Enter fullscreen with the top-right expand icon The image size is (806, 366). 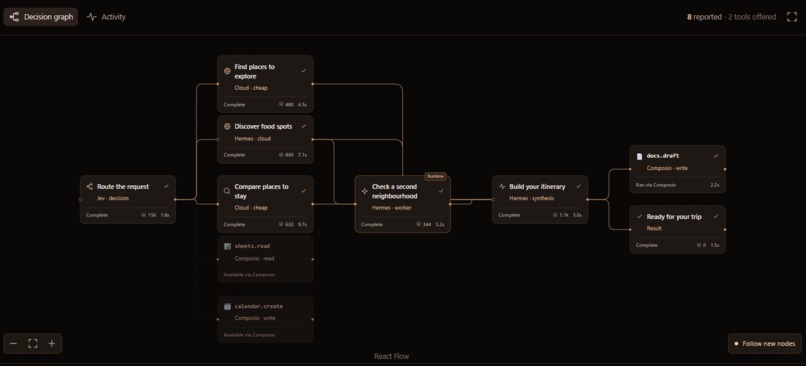coord(792,17)
